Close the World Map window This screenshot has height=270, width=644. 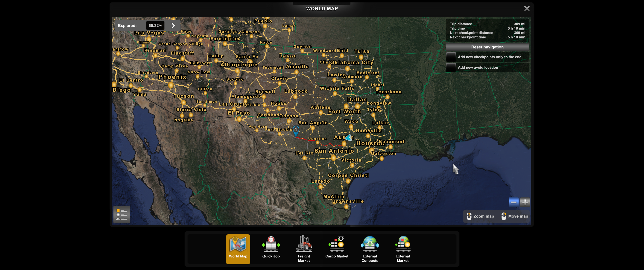[x=526, y=8]
